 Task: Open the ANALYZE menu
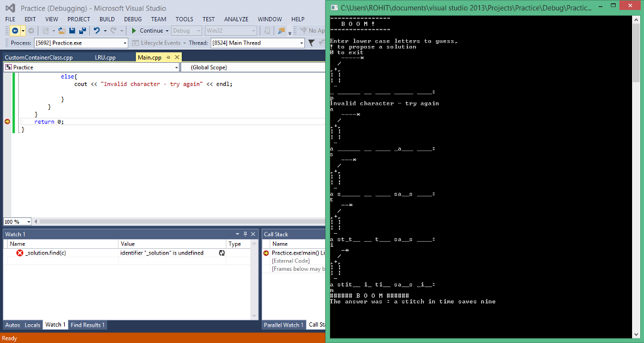[236, 19]
